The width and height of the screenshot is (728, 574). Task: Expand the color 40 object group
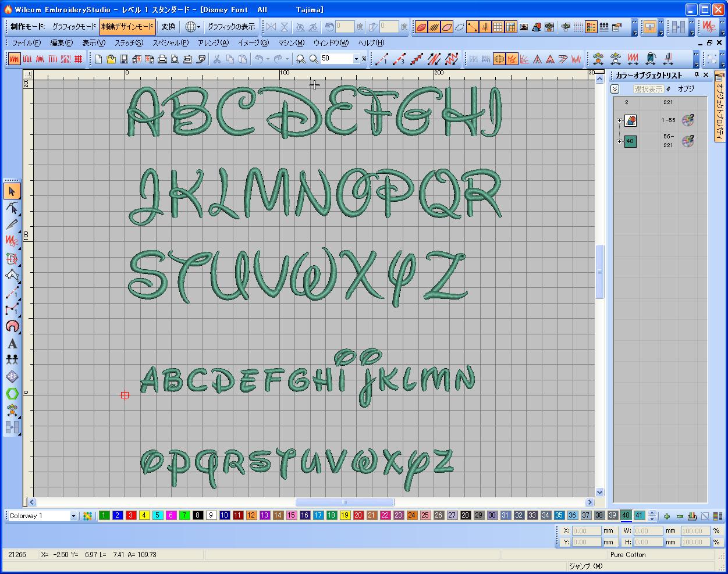pos(619,141)
